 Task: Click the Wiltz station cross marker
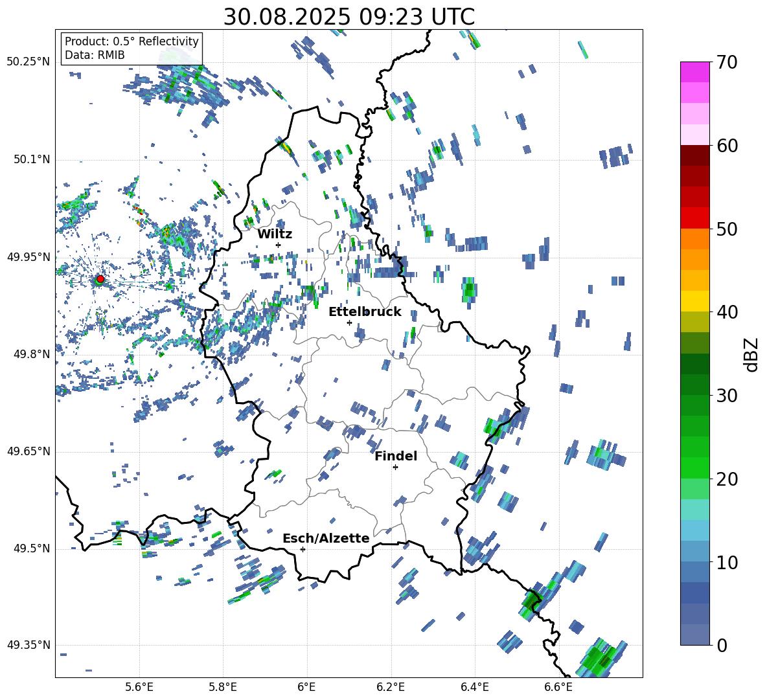(x=279, y=245)
